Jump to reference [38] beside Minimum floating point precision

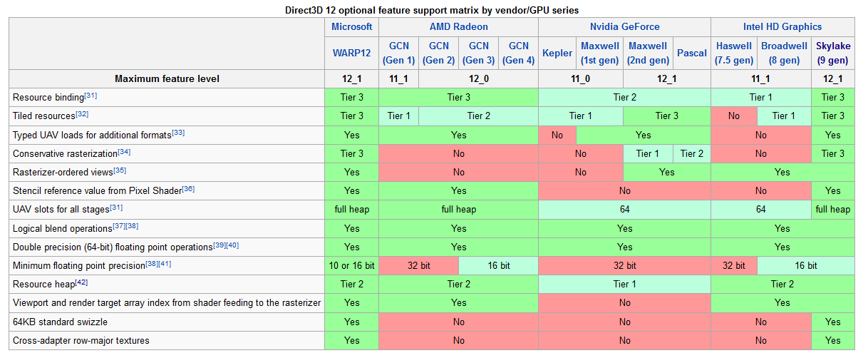click(x=153, y=263)
